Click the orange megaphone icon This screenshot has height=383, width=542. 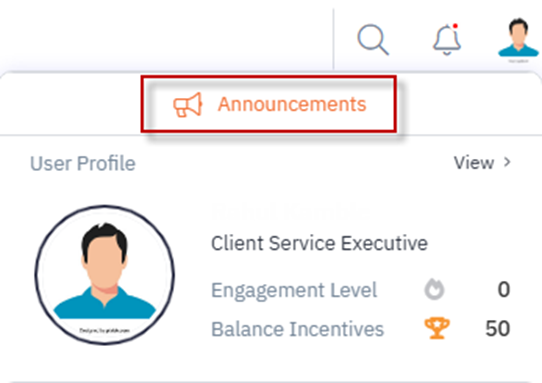[x=188, y=104]
